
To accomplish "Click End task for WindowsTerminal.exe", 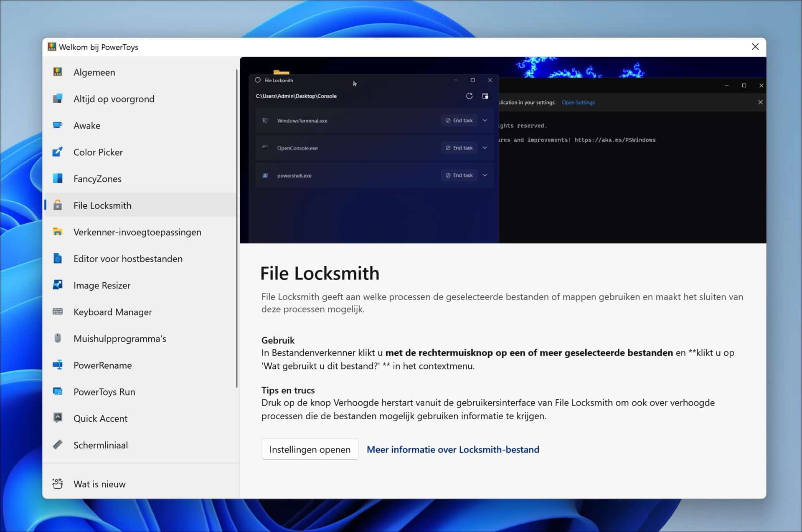I will pos(459,120).
